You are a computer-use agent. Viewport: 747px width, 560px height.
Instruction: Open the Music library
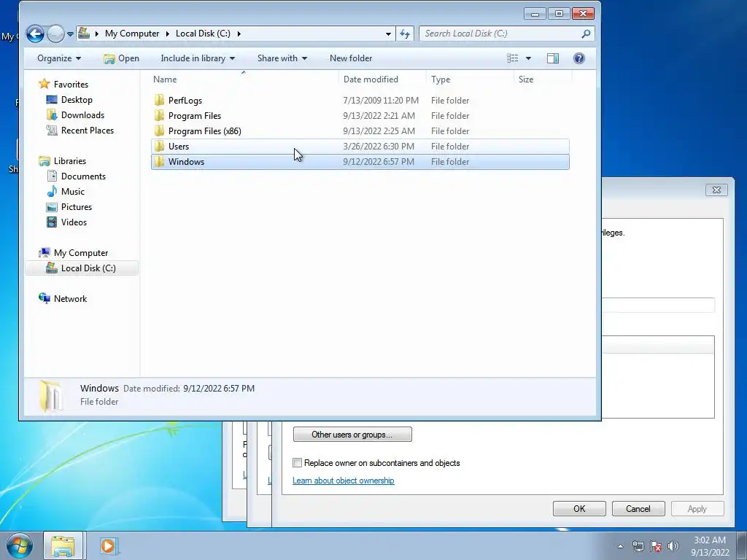point(72,192)
